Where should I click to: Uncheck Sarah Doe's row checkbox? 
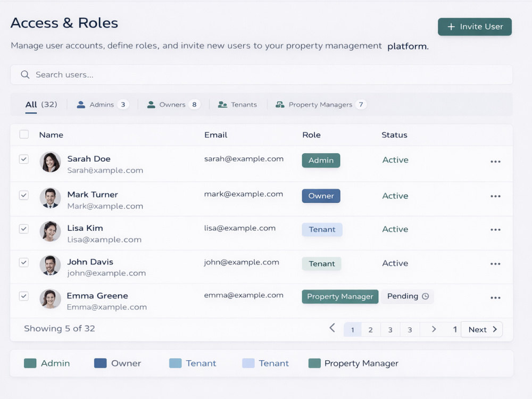pos(24,159)
